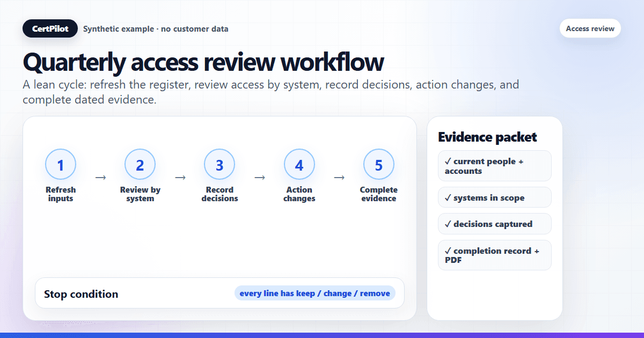Click the 'Refresh inputs' step label
This screenshot has width=644, height=338.
pyautogui.click(x=61, y=194)
